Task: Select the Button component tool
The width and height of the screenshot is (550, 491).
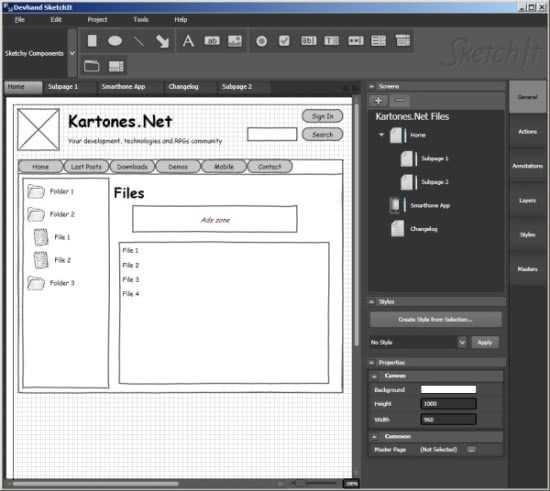Action: click(212, 41)
